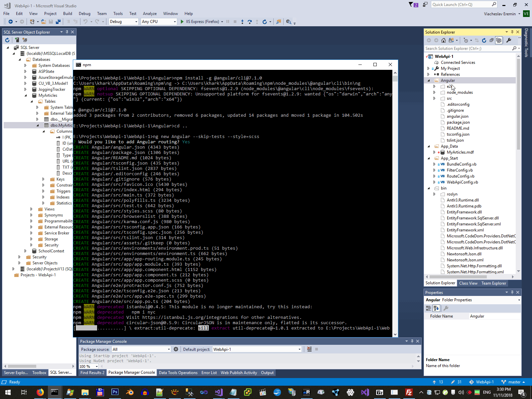
Task: Switch to the Error List tab
Action: pyautogui.click(x=209, y=373)
